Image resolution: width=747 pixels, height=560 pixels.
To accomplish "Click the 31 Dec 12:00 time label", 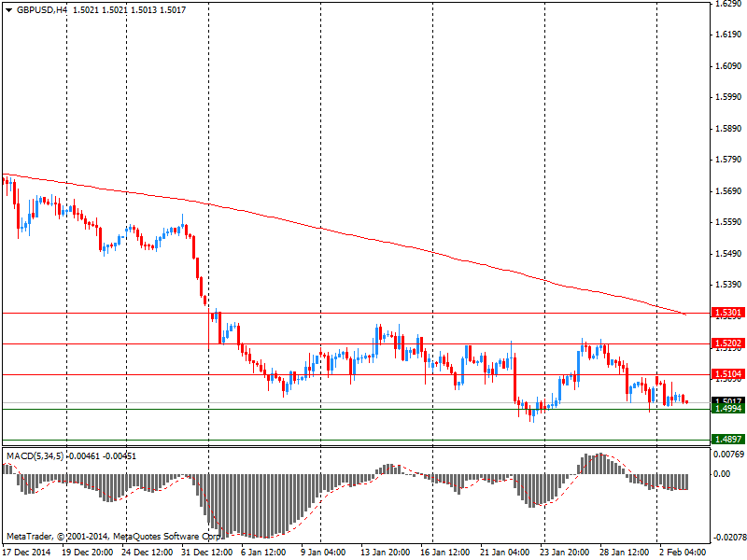I will [x=206, y=553].
